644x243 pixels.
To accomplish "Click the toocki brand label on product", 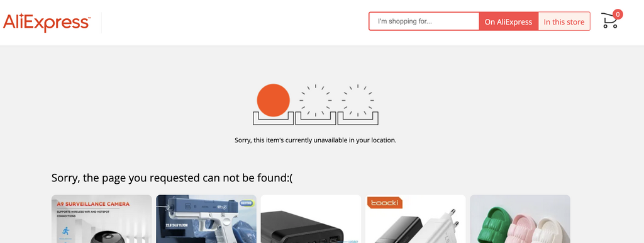I will tap(384, 203).
